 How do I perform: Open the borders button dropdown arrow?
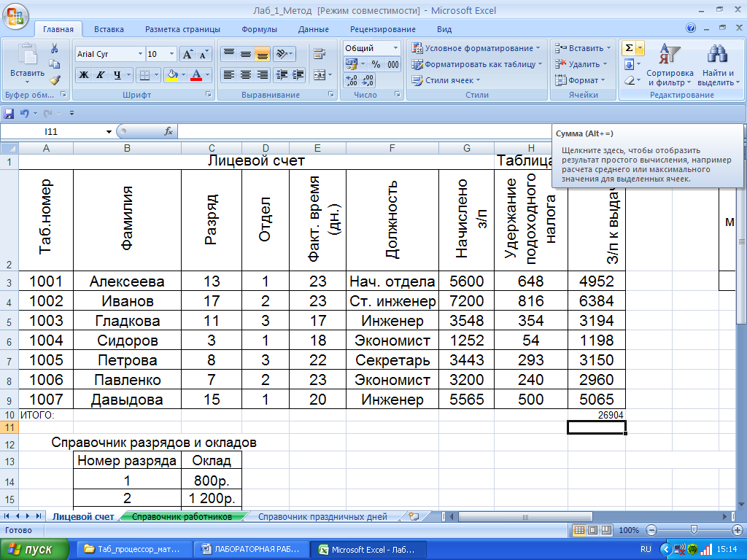(156, 75)
